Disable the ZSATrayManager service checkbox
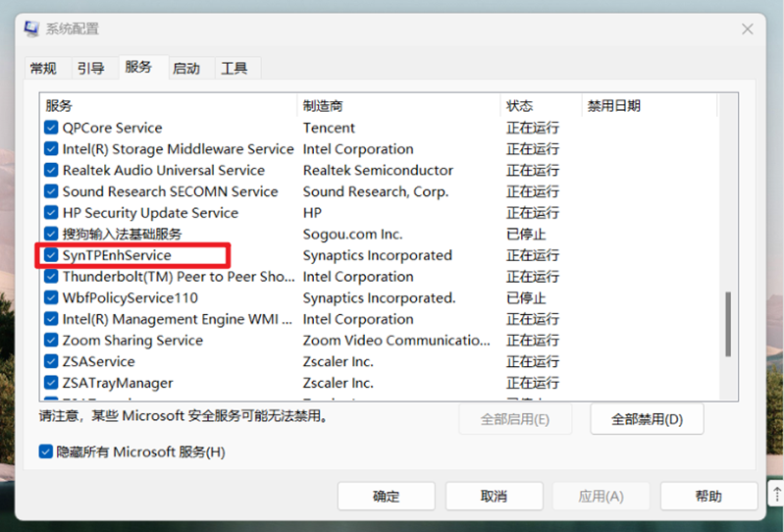The image size is (784, 532). point(51,383)
